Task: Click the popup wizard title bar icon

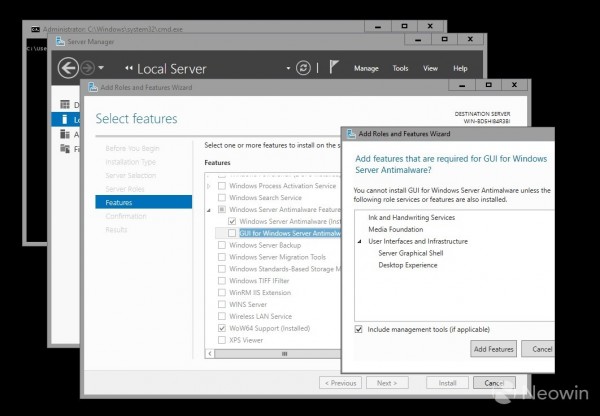Action: coord(351,132)
